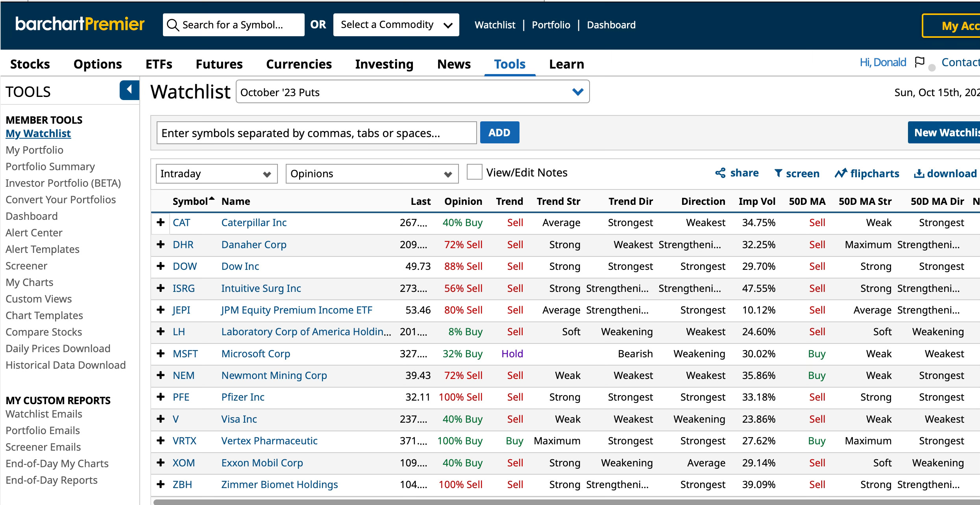Sort by Imp Vol column header

(757, 201)
